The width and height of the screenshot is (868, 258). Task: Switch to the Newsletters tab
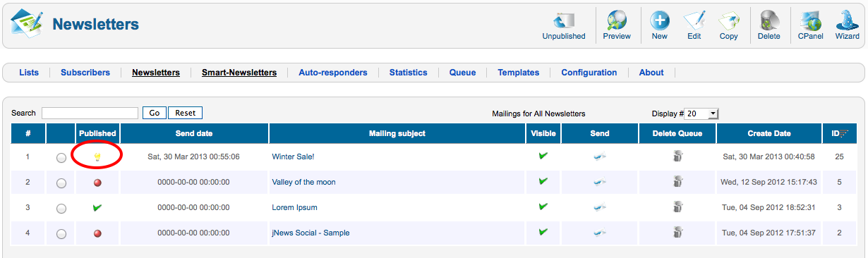(156, 73)
